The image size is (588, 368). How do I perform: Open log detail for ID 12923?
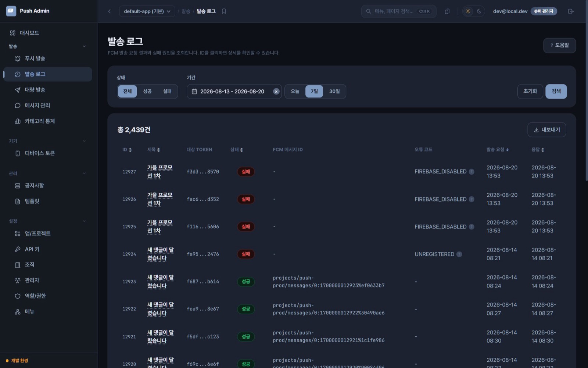[129, 282]
